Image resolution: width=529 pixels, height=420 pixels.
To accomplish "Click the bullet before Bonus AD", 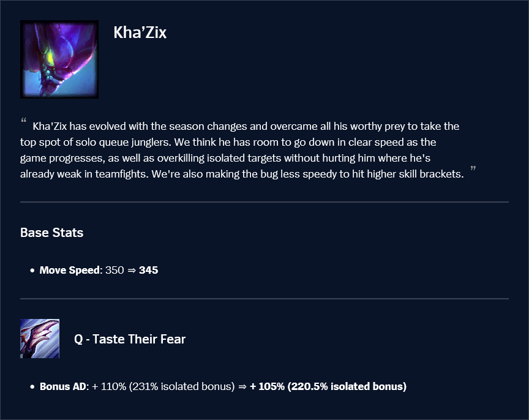I will [x=32, y=387].
